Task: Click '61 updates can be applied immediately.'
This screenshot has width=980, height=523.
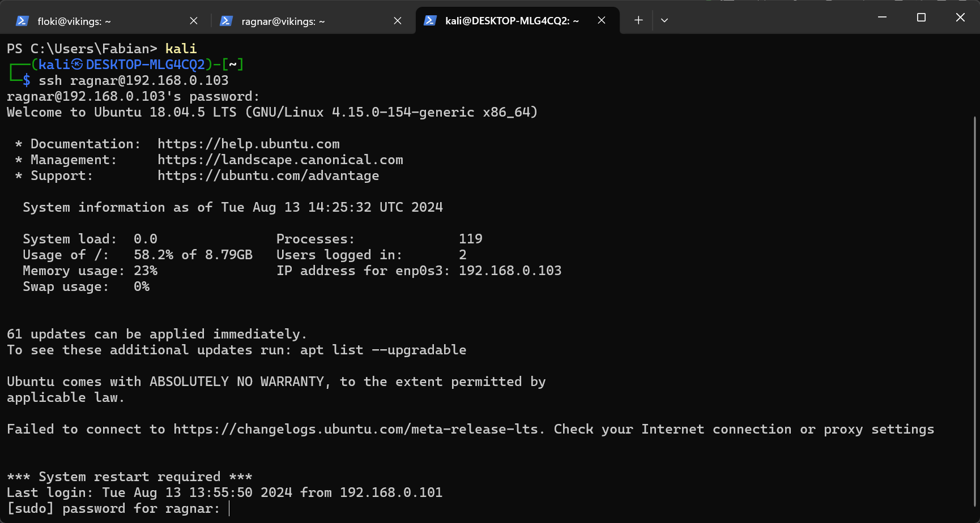Action: (x=157, y=334)
